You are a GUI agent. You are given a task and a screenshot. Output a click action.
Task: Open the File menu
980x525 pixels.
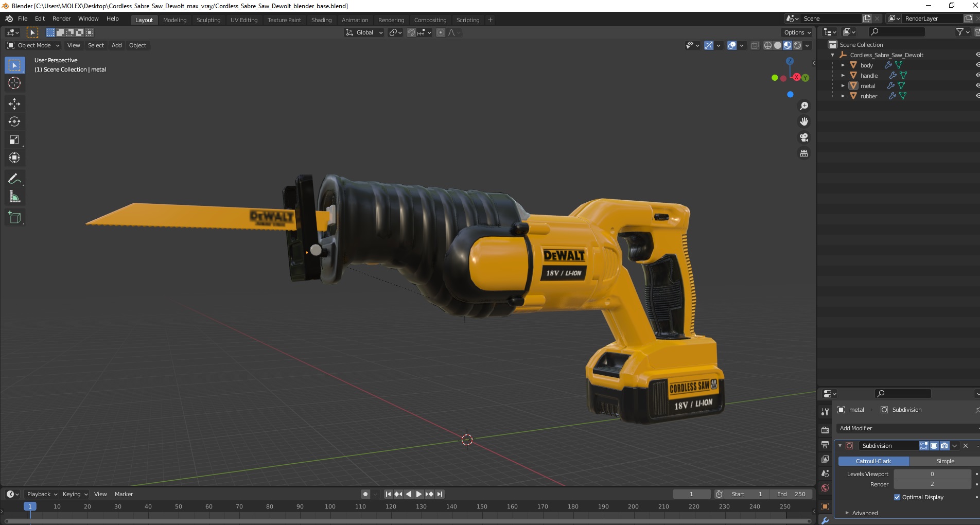[23, 19]
